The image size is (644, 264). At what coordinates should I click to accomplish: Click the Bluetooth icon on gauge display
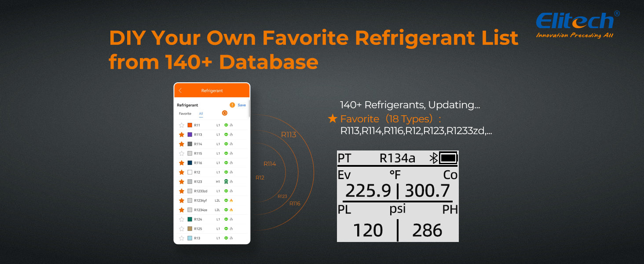point(433,158)
